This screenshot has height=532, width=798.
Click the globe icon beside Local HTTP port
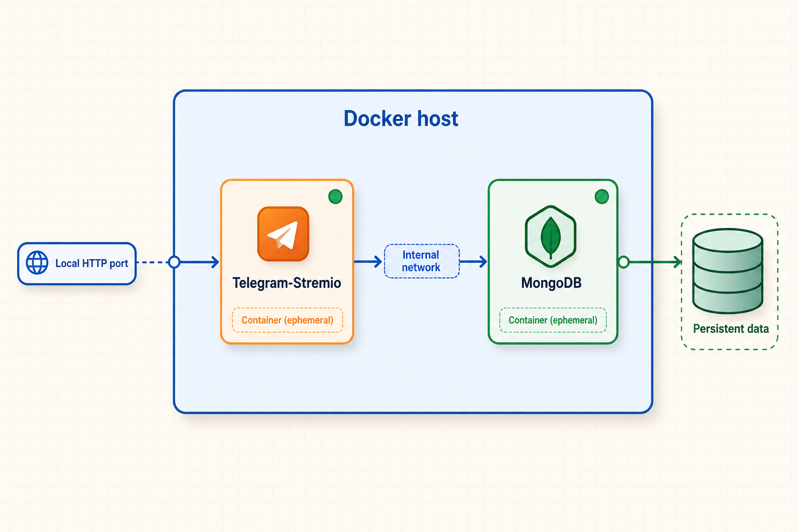tap(37, 262)
